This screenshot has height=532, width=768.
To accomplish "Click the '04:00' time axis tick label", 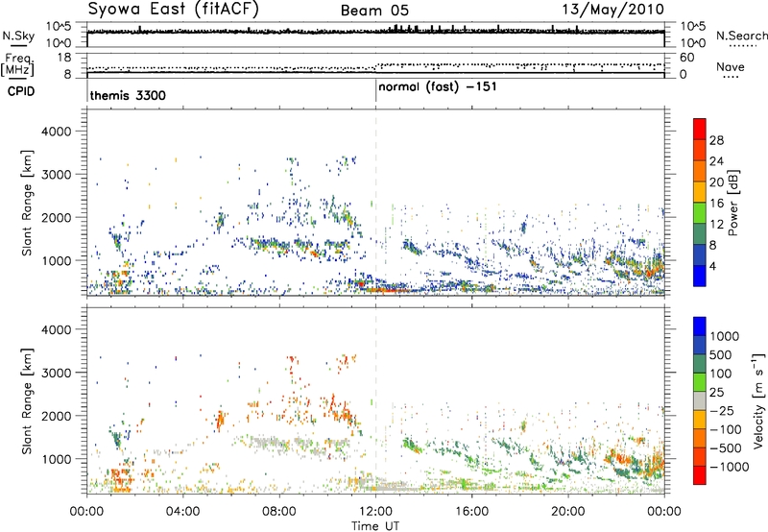I will tap(183, 512).
